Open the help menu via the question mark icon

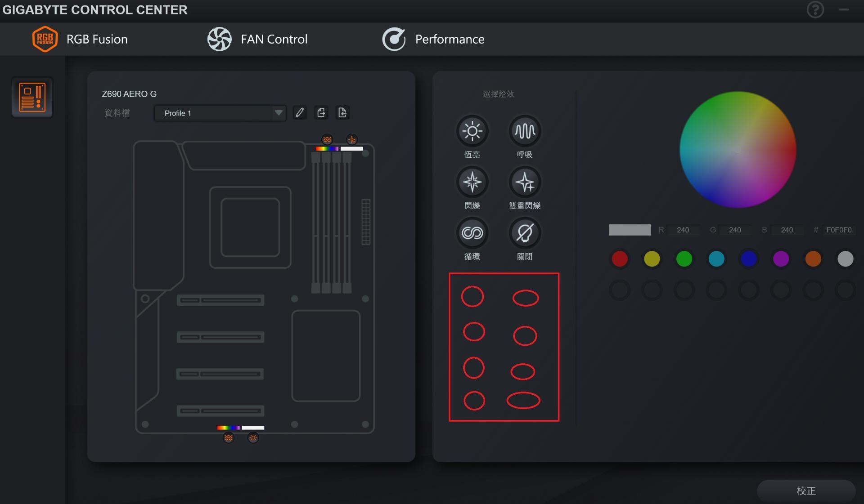pyautogui.click(x=815, y=9)
